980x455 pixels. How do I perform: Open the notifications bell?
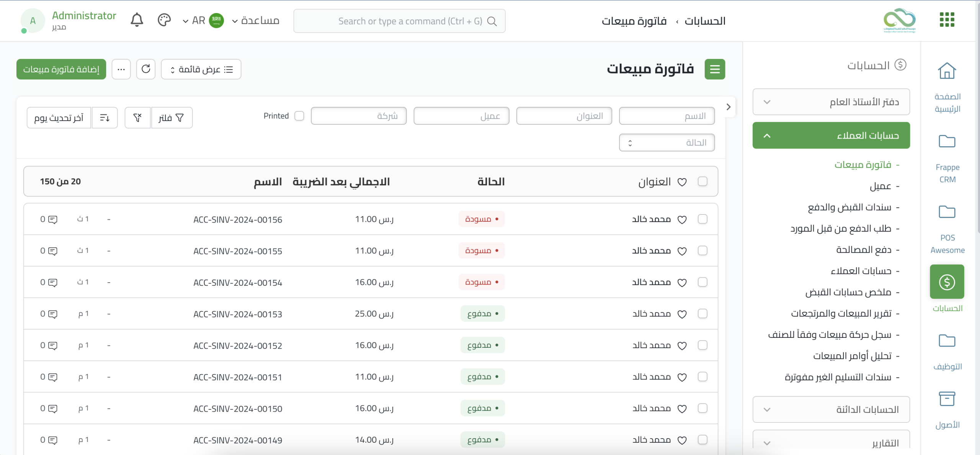(137, 20)
